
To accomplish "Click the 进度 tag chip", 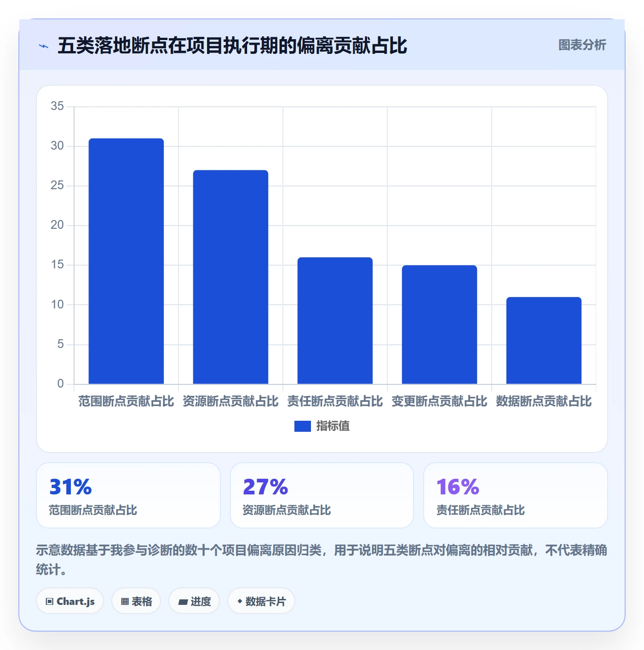I will point(194,601).
